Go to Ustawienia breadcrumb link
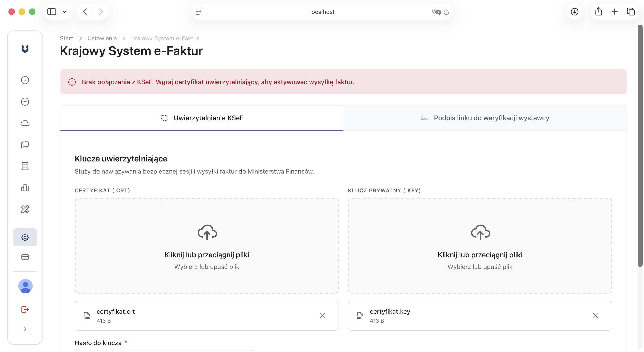The width and height of the screenshot is (644, 352). [102, 38]
